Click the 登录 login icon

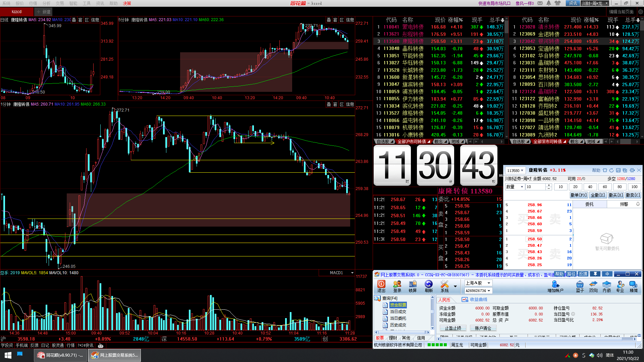pyautogui.click(x=397, y=286)
